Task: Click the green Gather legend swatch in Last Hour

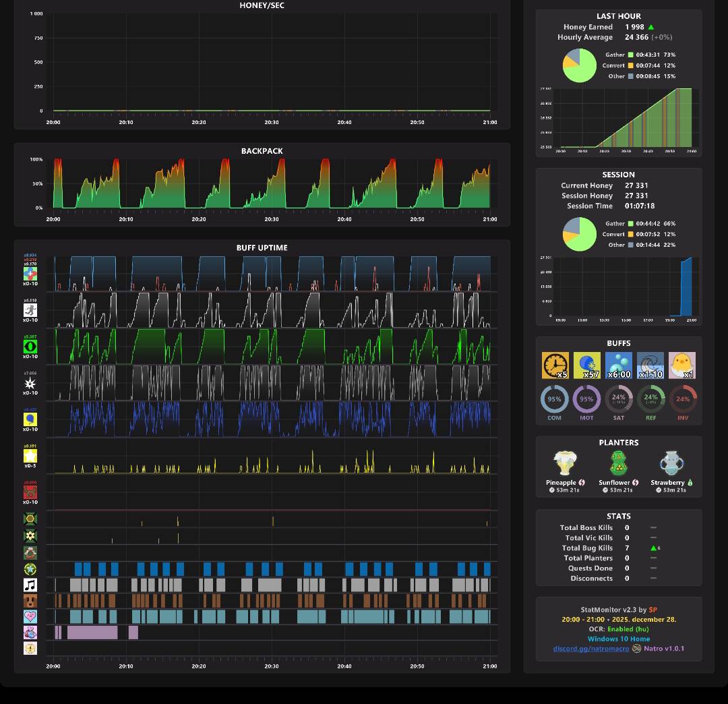Action: tap(630, 55)
